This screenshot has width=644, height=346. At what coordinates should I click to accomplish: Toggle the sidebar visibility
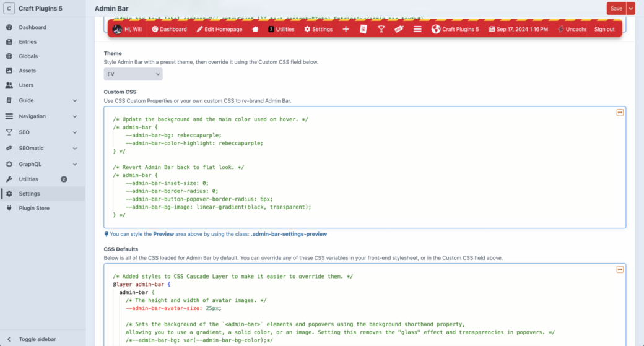point(37,339)
